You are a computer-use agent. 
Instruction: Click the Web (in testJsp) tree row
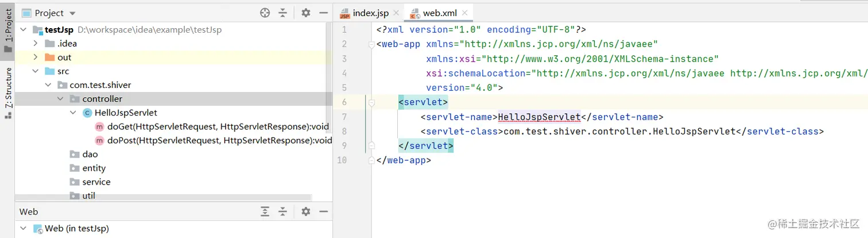[x=172, y=228]
